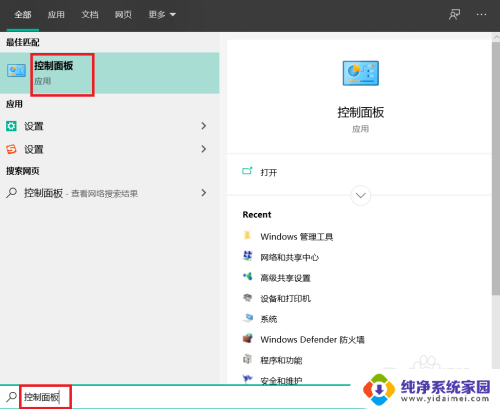
Task: Open recent item 系统
Action: click(269, 319)
